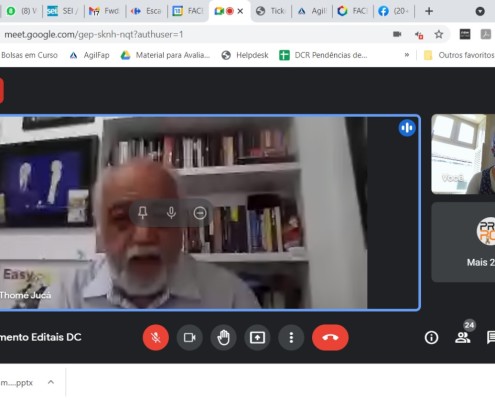Turn off the camera in the call bar
The height and width of the screenshot is (400, 495).
point(190,337)
